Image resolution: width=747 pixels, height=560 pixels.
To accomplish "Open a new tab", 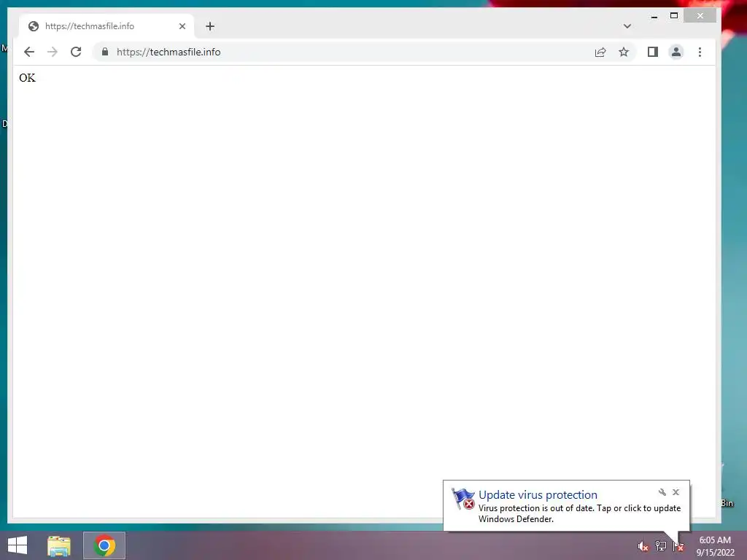I will 210,26.
